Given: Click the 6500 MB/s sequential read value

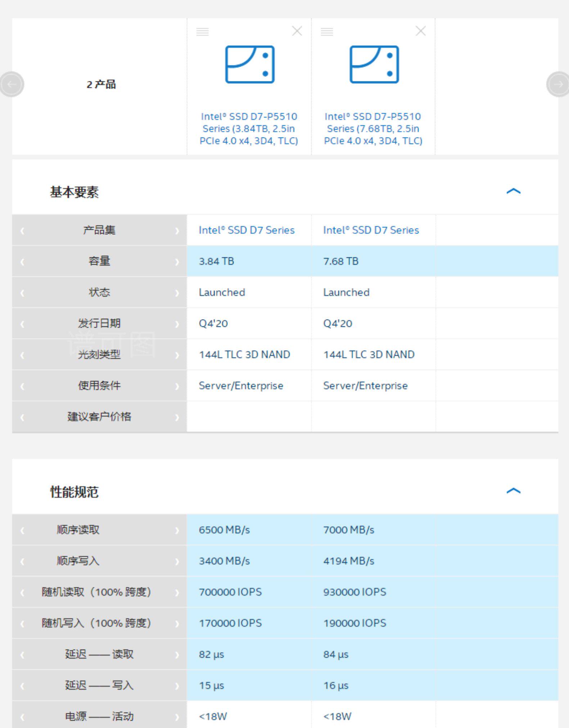Looking at the screenshot, I should (224, 530).
